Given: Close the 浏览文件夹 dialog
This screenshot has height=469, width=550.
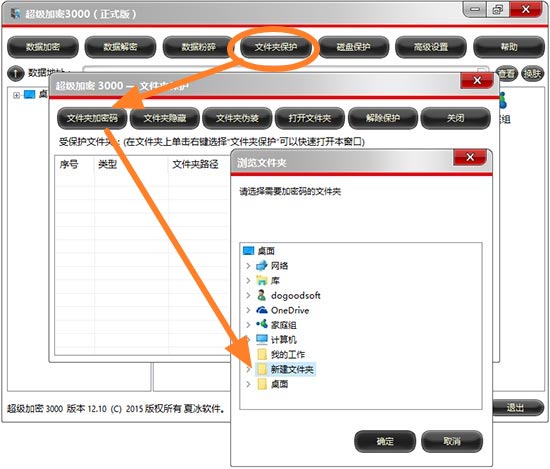Looking at the screenshot, I should point(470,157).
